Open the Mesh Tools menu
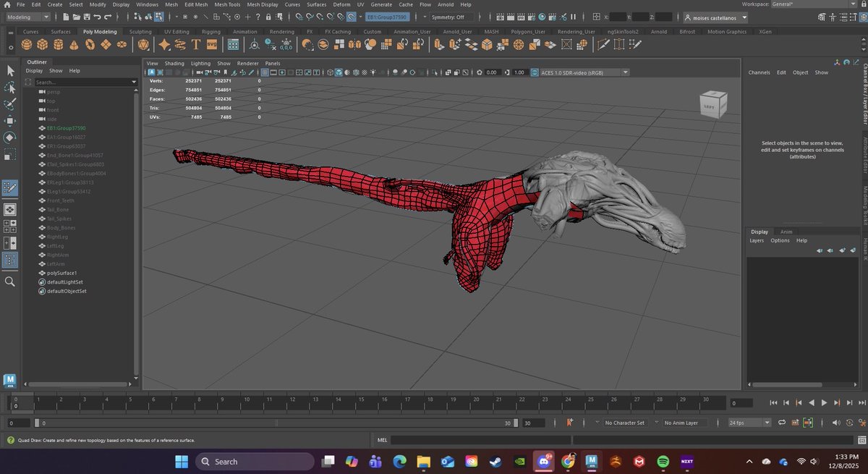This screenshot has width=868, height=474. [x=227, y=4]
